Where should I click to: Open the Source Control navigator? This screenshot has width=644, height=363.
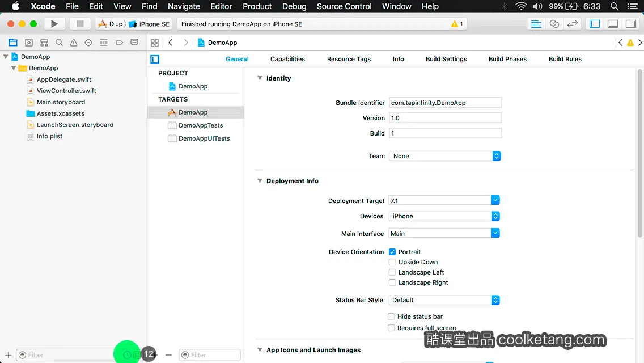click(x=29, y=43)
